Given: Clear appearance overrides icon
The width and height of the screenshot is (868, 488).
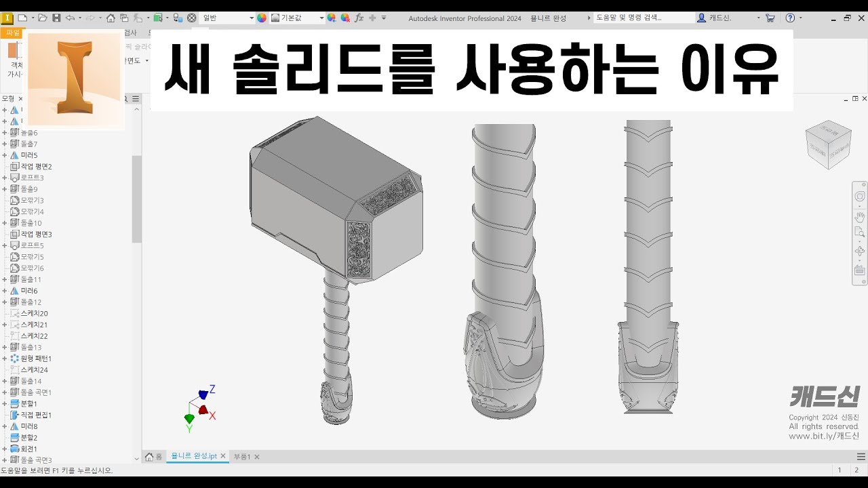Looking at the screenshot, I should pos(345,18).
